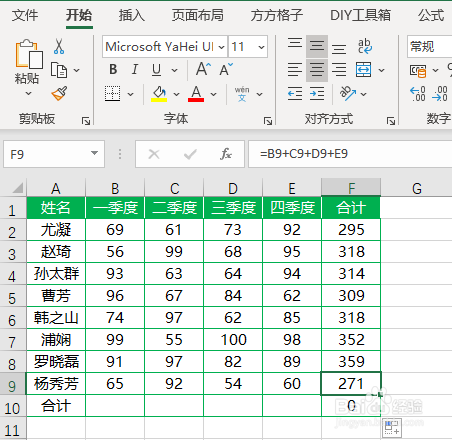Apply yellow fill color bucket
The image size is (452, 440).
coord(159,94)
